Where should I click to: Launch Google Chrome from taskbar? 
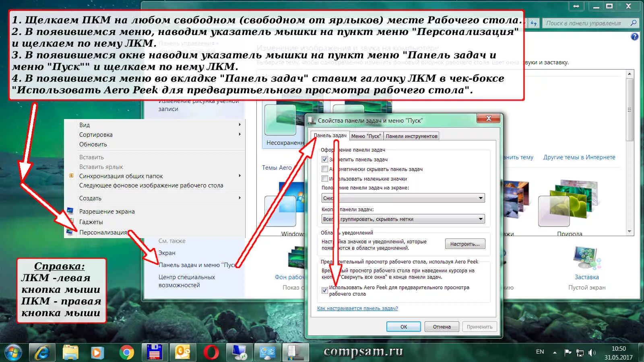click(x=126, y=353)
